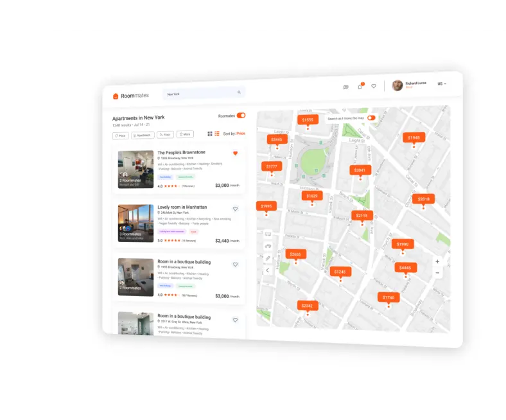This screenshot has height=420, width=506.
Task: Open the 1995 Broadway boutique building title
Action: pyautogui.click(x=184, y=262)
